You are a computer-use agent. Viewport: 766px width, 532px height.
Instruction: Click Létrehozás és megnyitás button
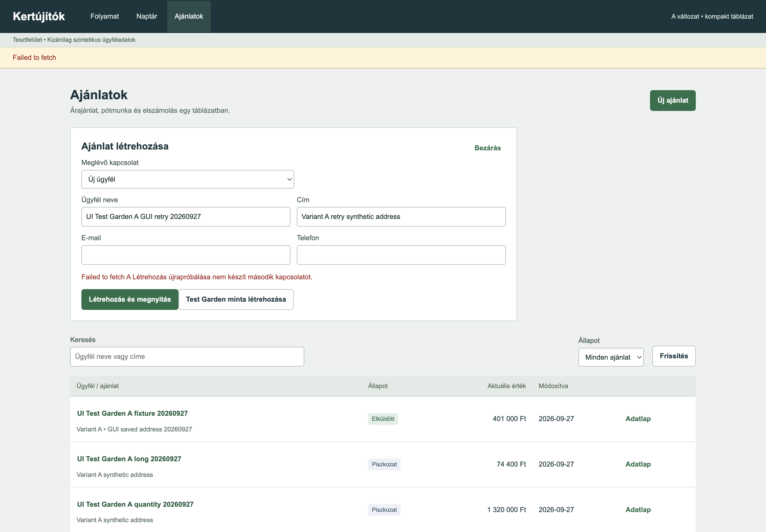(130, 299)
